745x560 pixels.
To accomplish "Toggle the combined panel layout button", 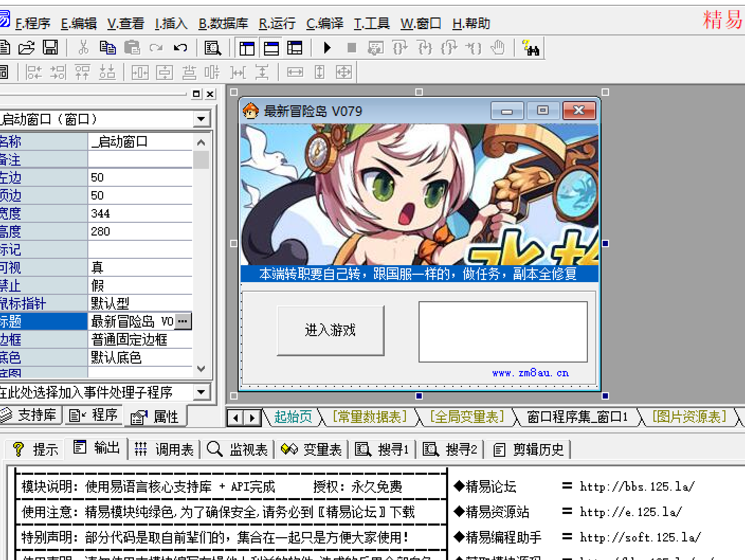I will (x=295, y=48).
